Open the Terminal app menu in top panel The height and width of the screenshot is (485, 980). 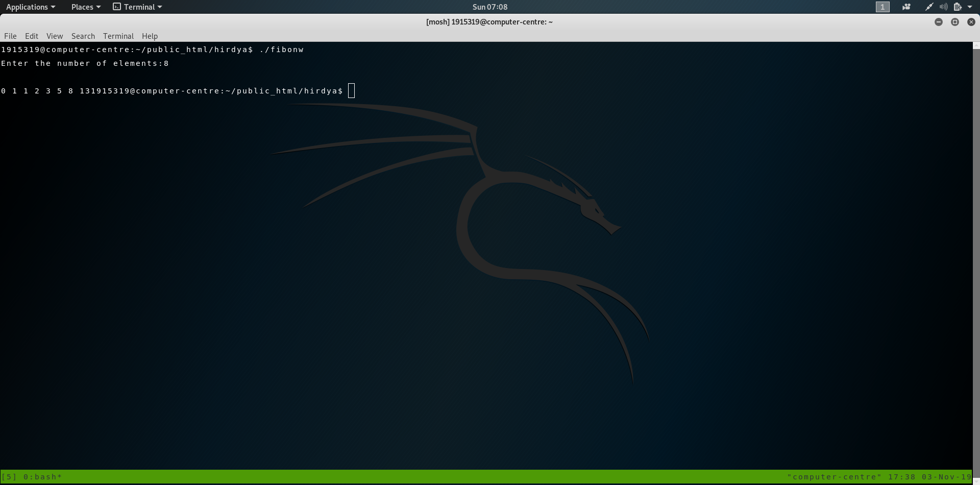click(x=137, y=7)
